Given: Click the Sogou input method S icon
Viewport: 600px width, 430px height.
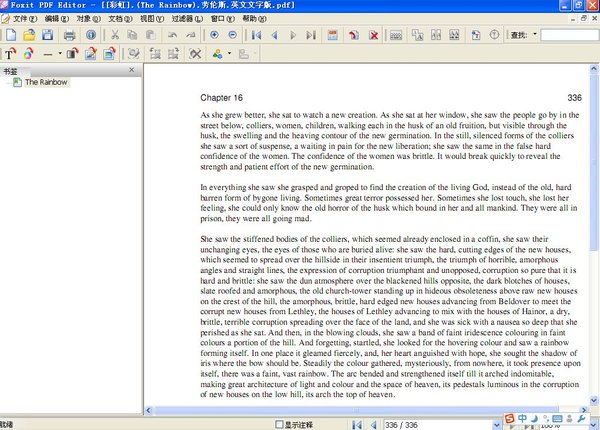Looking at the screenshot, I should click(509, 419).
